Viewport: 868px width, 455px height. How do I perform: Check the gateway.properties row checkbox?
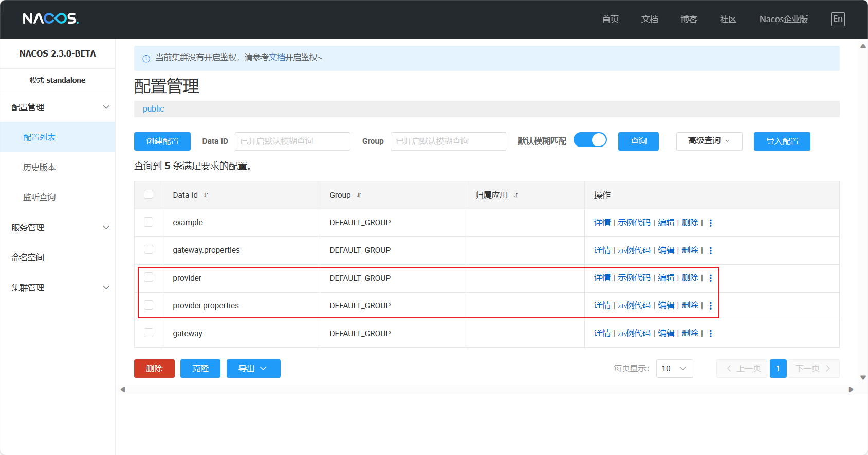149,249
